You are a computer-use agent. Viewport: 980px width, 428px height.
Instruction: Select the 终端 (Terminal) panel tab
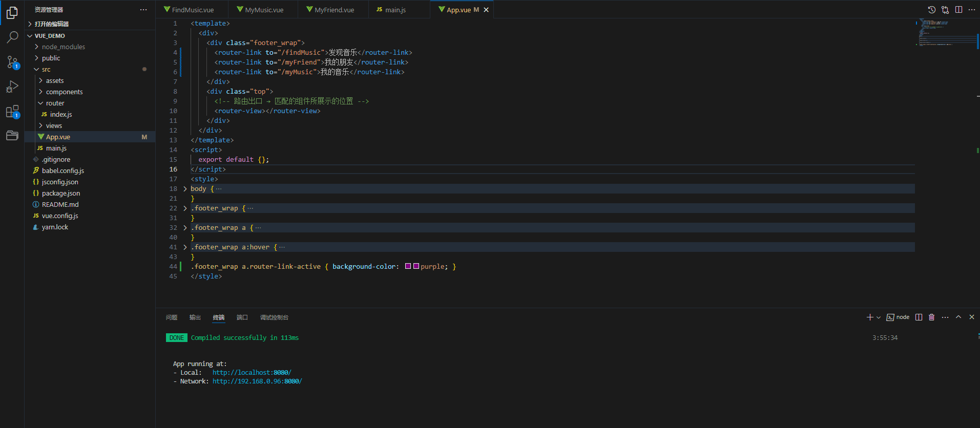(x=219, y=317)
